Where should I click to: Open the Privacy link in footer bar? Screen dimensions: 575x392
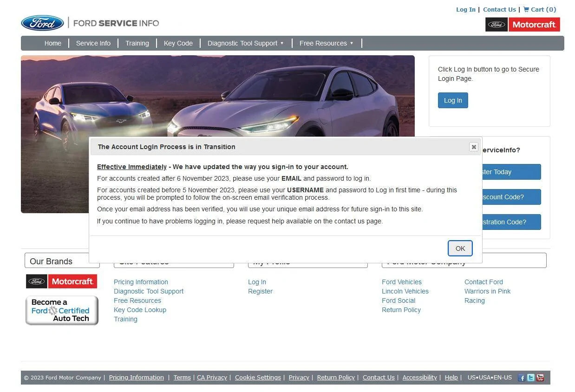point(299,378)
